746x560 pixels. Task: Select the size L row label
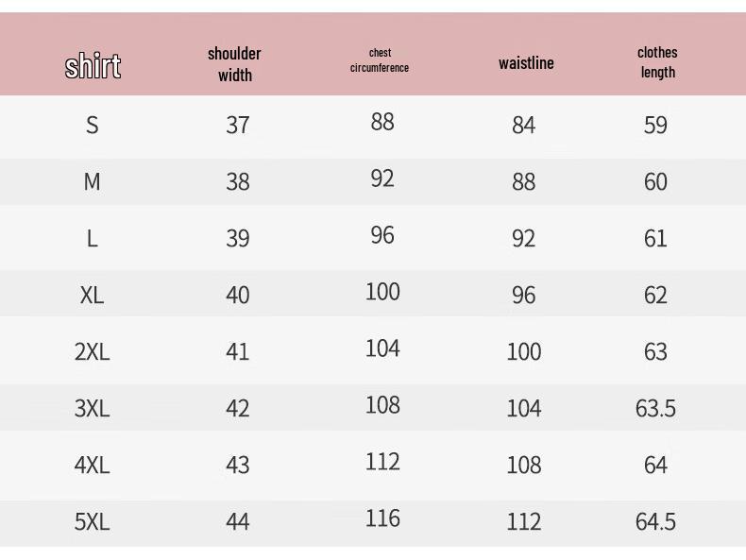point(92,238)
